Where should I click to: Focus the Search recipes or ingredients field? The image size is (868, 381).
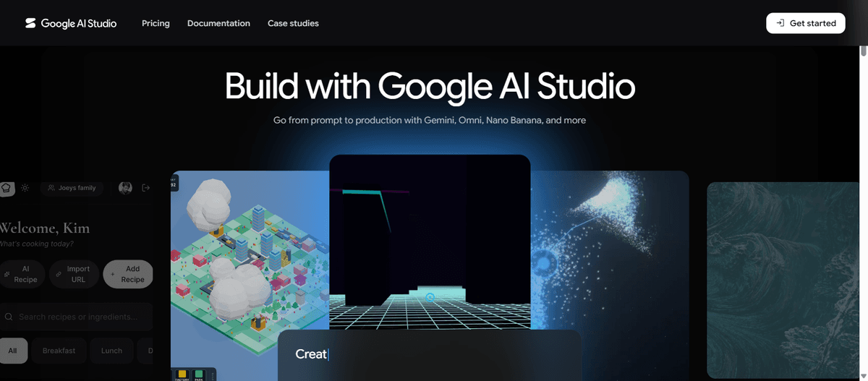(x=77, y=317)
